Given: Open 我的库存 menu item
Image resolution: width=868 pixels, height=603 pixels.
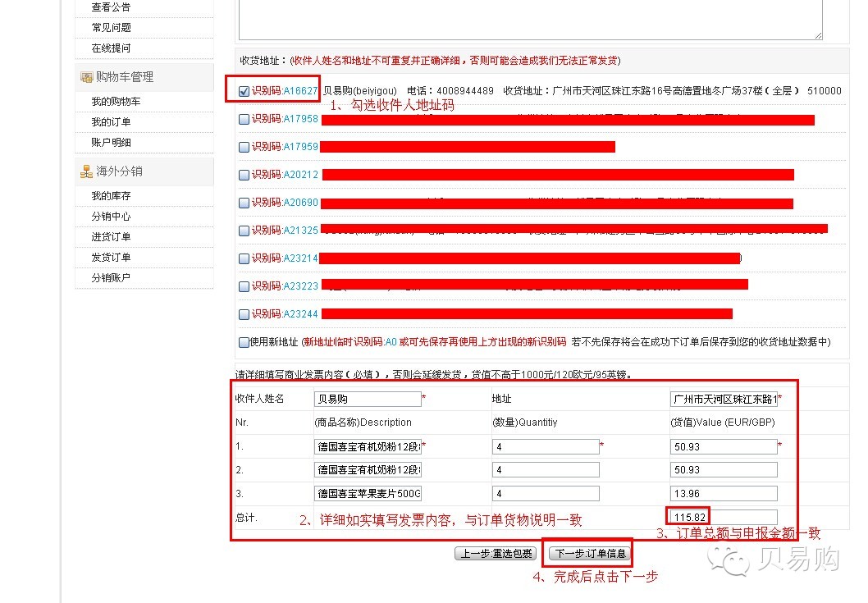Looking at the screenshot, I should tap(111, 196).
